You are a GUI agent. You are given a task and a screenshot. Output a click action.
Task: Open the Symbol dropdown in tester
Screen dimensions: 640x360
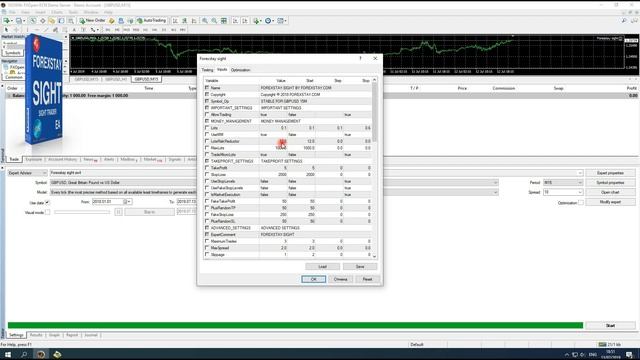pos(496,182)
